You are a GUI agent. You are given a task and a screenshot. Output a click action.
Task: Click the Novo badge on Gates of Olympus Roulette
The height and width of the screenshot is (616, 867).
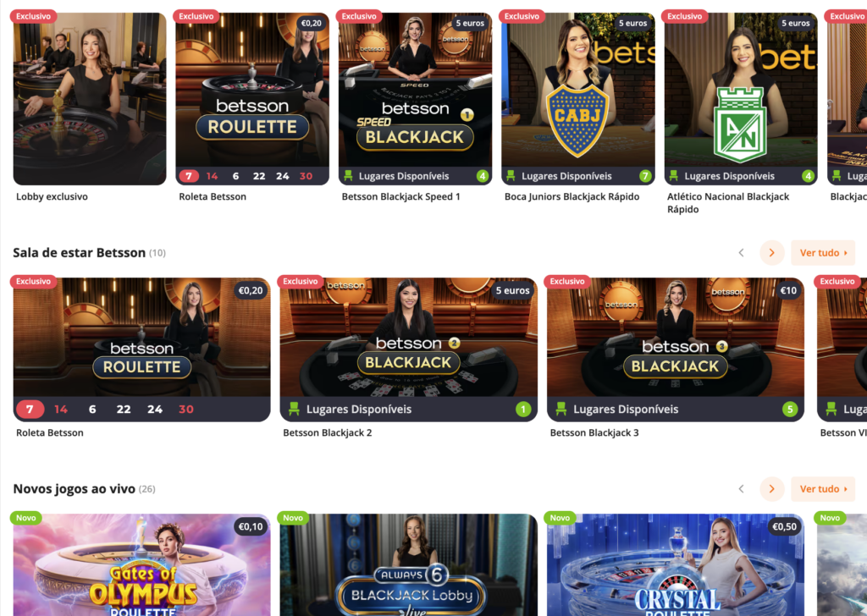26,518
